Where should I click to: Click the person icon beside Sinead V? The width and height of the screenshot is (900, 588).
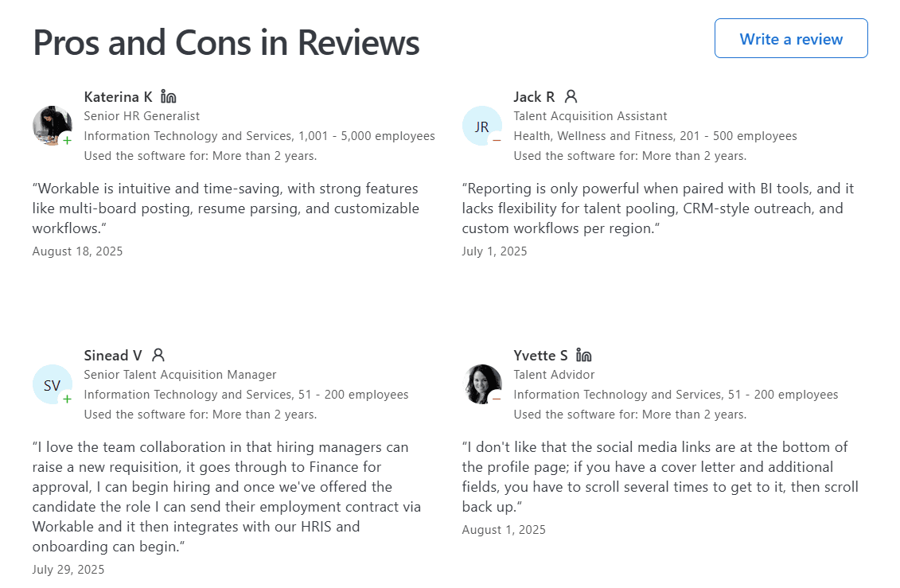[158, 355]
